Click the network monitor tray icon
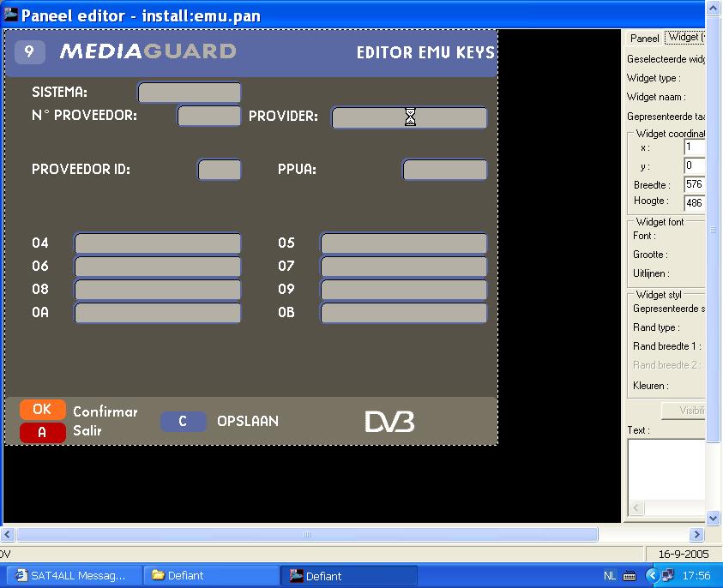Viewport: 723px width, 588px height. pos(666,575)
